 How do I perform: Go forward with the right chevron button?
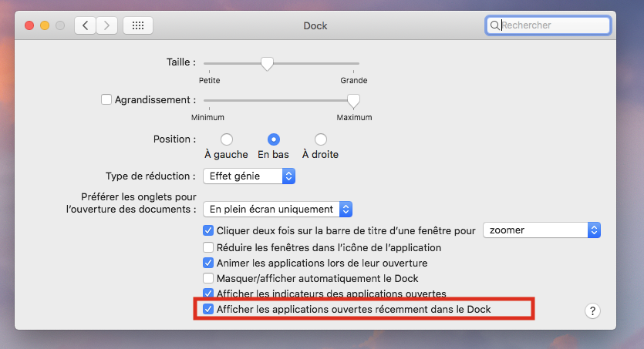point(106,25)
